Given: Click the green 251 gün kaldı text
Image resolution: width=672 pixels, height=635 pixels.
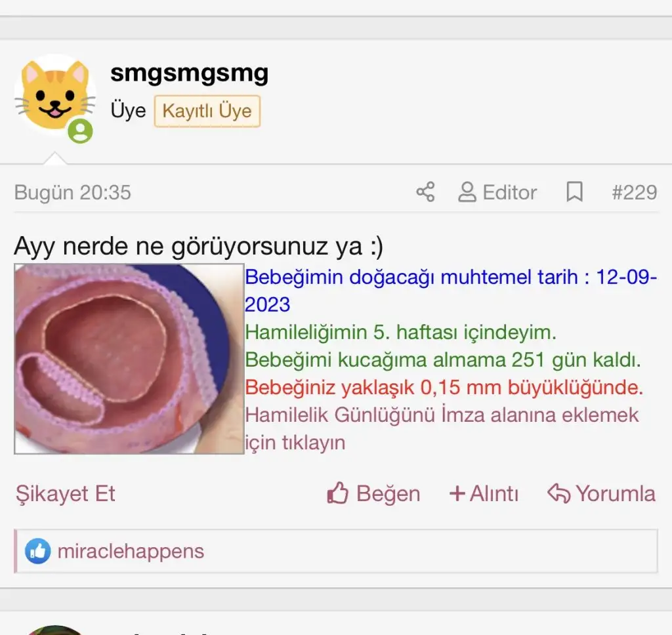Looking at the screenshot, I should tap(442, 360).
